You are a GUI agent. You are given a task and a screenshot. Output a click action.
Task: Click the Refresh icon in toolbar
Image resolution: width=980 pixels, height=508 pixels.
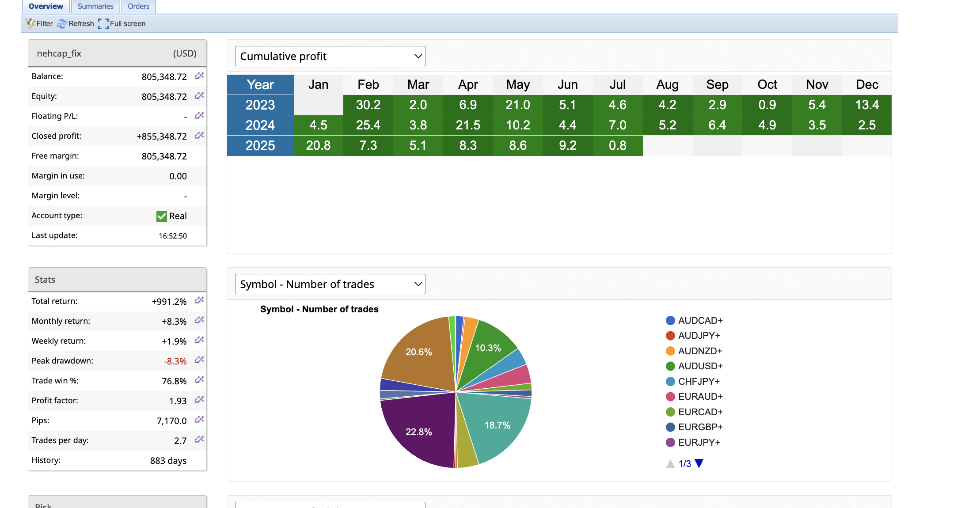pyautogui.click(x=62, y=24)
